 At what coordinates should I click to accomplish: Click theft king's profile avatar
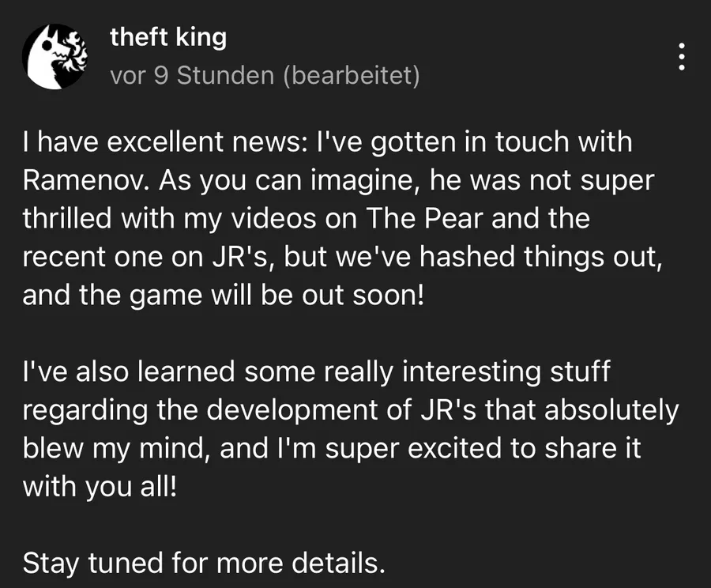point(55,56)
